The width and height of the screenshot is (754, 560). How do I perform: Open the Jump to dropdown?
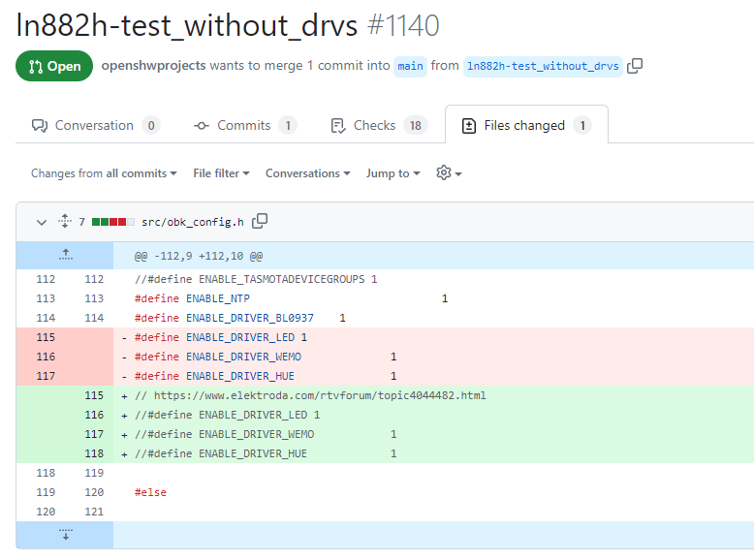click(393, 173)
